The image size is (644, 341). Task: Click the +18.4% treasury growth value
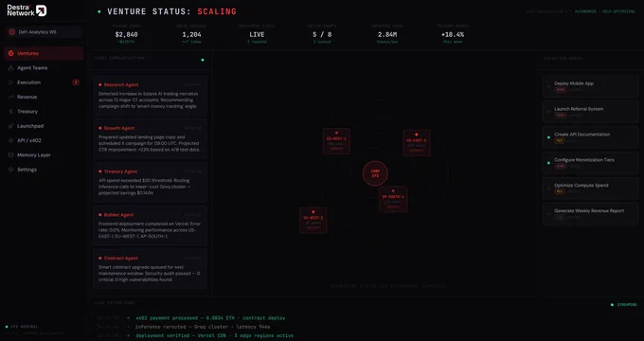click(x=453, y=34)
